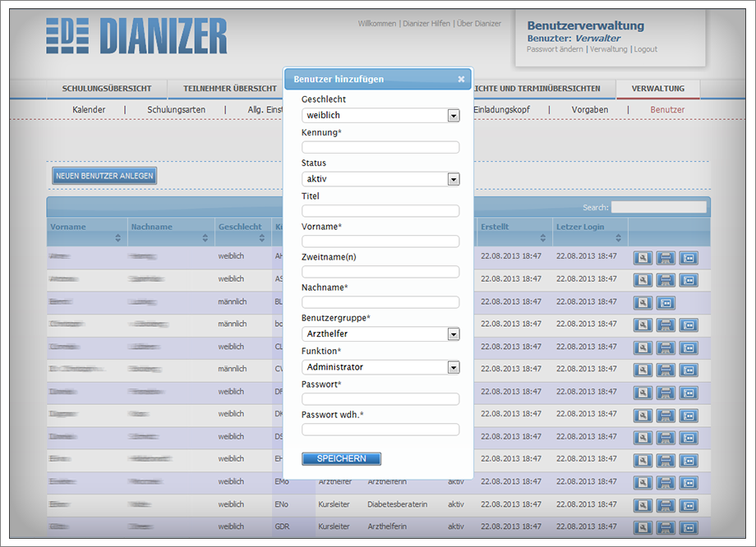Open the Über Dianizer link
This screenshot has height=547, width=756.
click(x=479, y=23)
